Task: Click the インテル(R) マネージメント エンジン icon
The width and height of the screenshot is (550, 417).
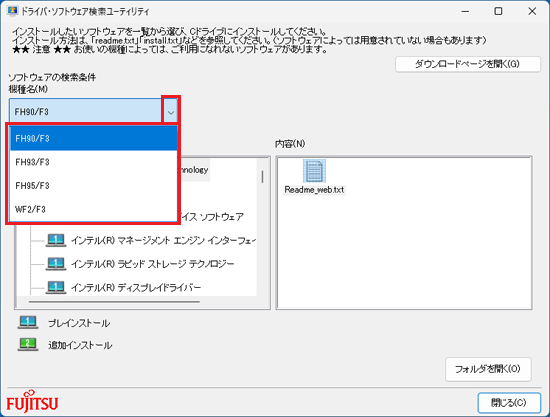Action: click(x=56, y=240)
